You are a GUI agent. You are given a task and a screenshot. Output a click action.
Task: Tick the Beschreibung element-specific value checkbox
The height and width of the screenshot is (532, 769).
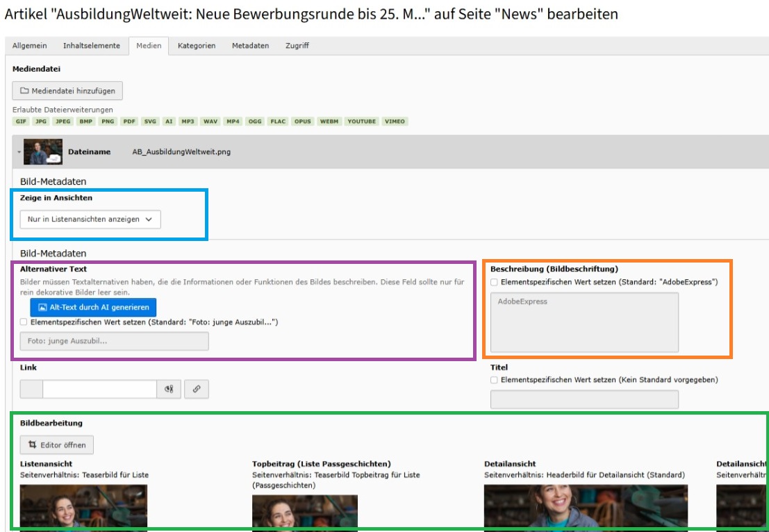click(x=494, y=283)
